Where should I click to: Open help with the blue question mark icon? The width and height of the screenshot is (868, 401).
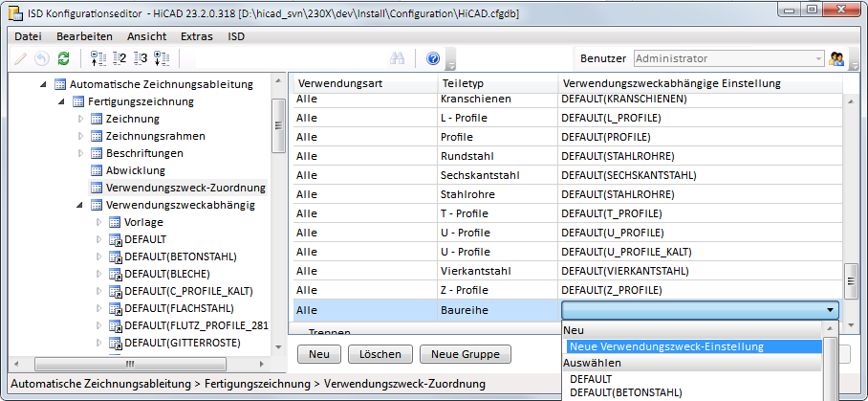point(433,58)
